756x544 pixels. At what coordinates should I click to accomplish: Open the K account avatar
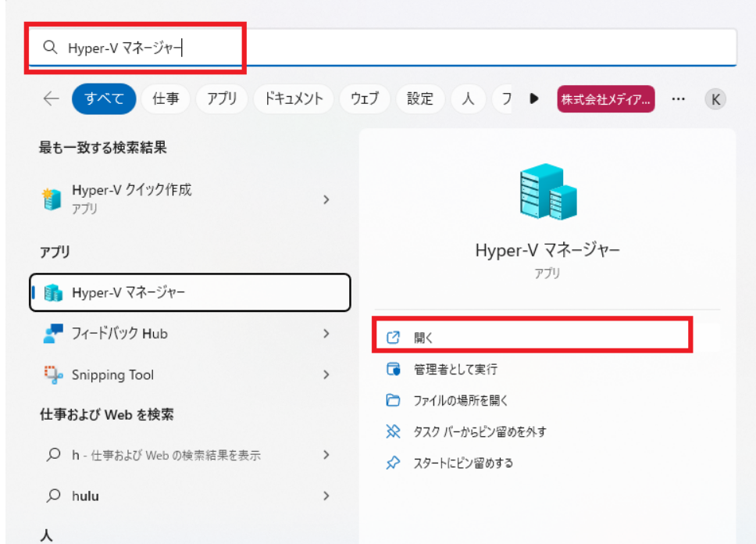point(715,99)
